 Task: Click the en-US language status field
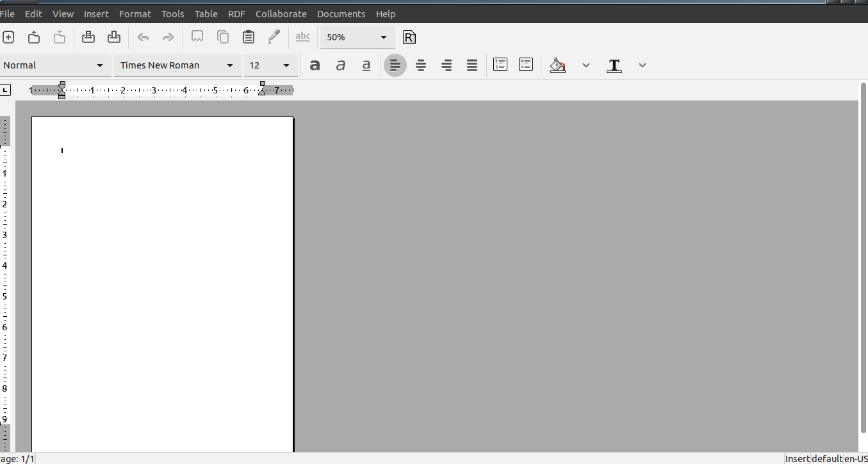(856, 459)
